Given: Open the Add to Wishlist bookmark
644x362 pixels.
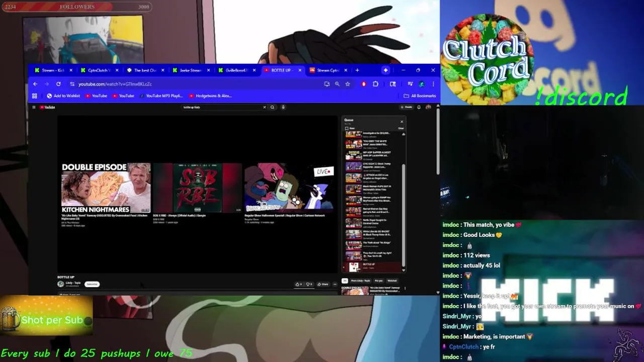Looking at the screenshot, I should [x=63, y=96].
